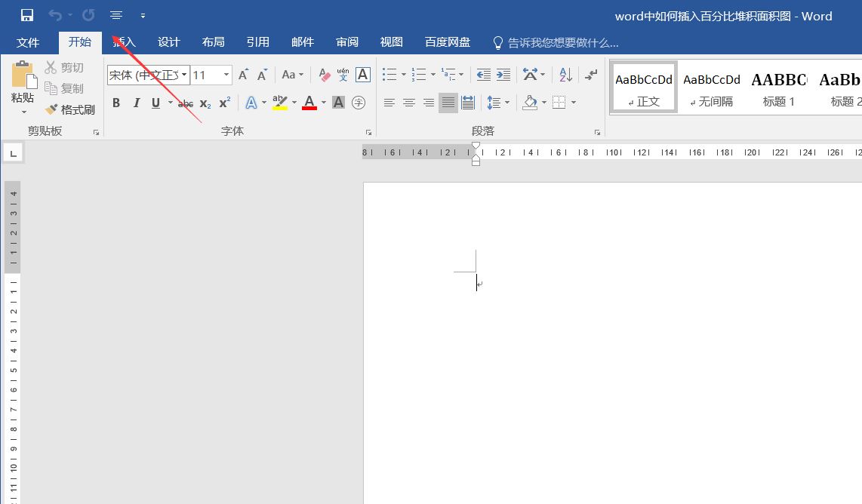Open the Sort tool
862x504 pixels.
tap(565, 75)
